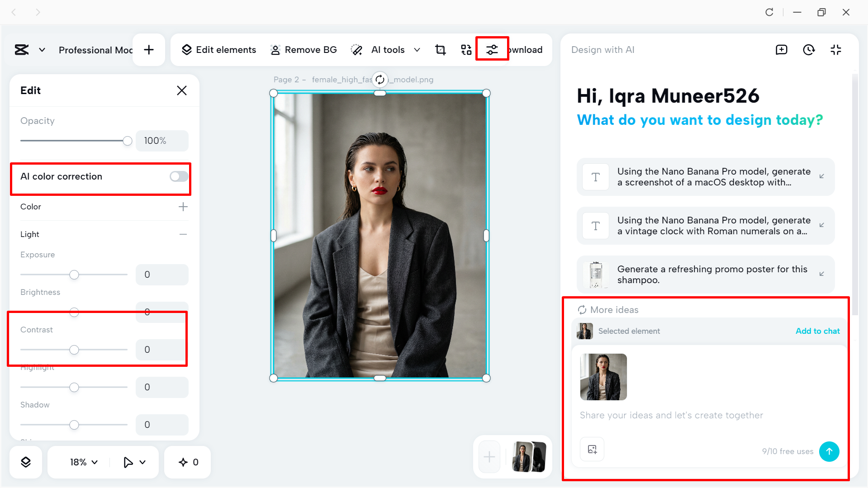Insert arrow on macOS desktop prompt
This screenshot has height=488, width=868.
(x=822, y=176)
